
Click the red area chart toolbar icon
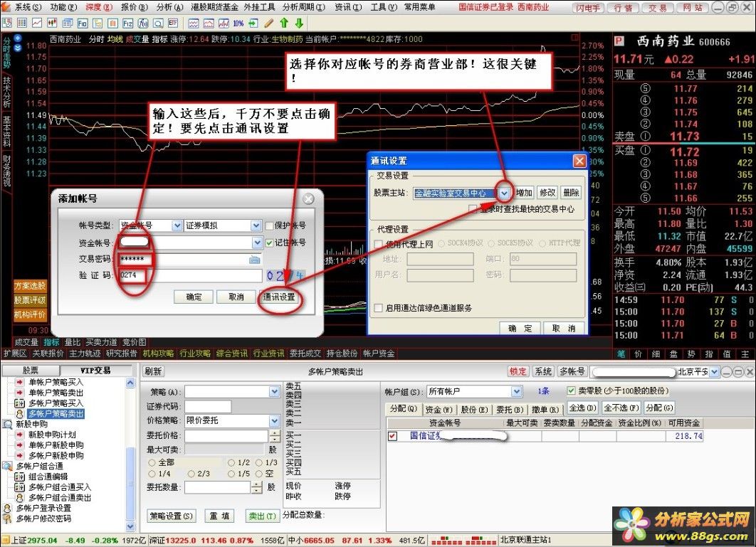click(x=209, y=23)
